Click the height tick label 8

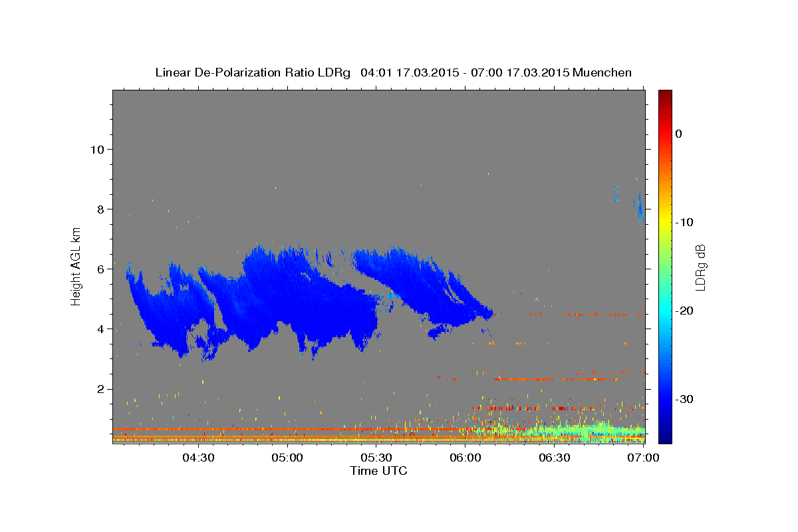point(102,209)
